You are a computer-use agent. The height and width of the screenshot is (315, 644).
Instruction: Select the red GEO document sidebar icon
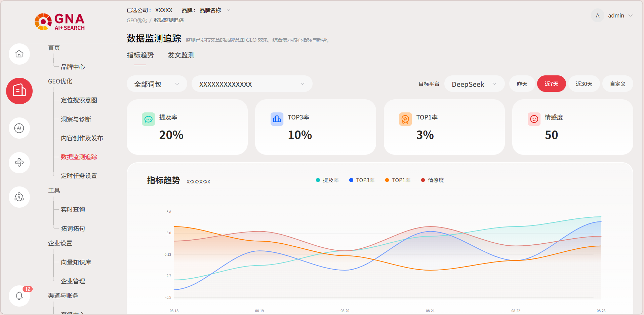[x=19, y=91]
